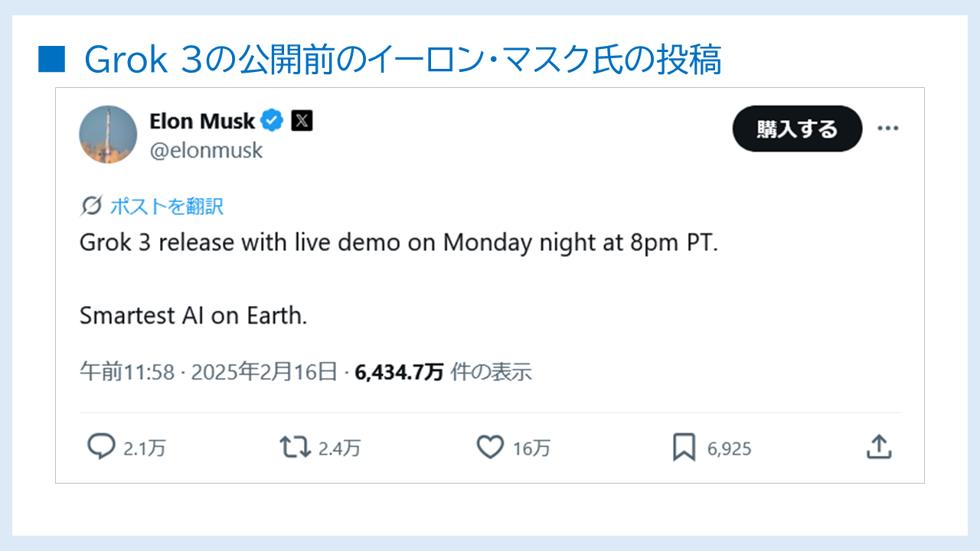
Task: Click the ポストを翻訳 link
Action: [x=166, y=206]
